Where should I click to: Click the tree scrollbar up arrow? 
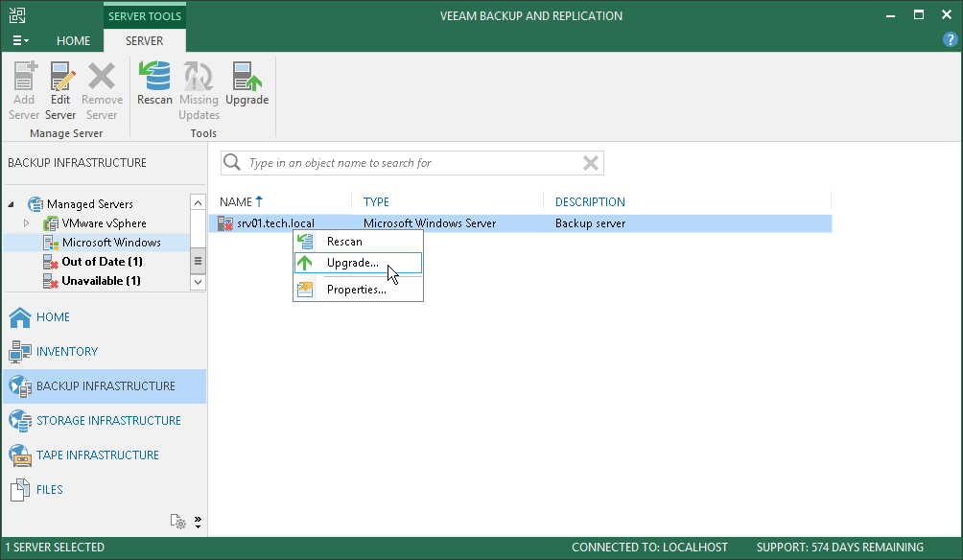pos(198,202)
